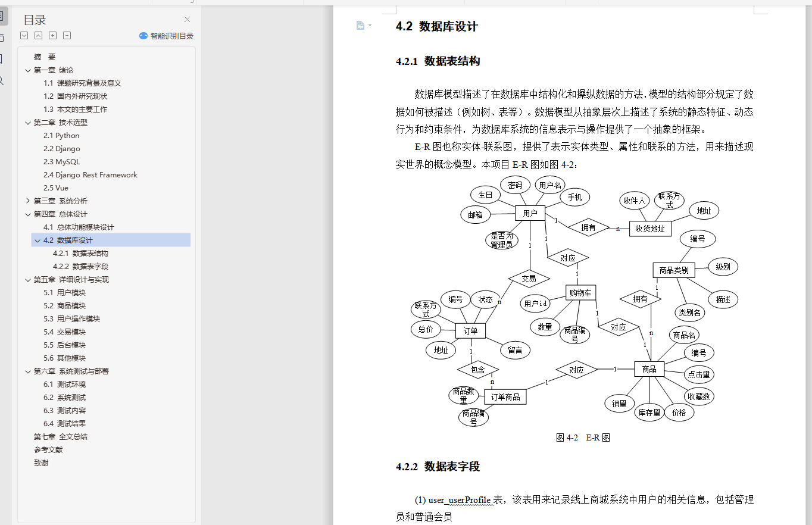Screen dimensions: 812x525
Task: Click the 目录 panel title
Action: click(x=35, y=20)
